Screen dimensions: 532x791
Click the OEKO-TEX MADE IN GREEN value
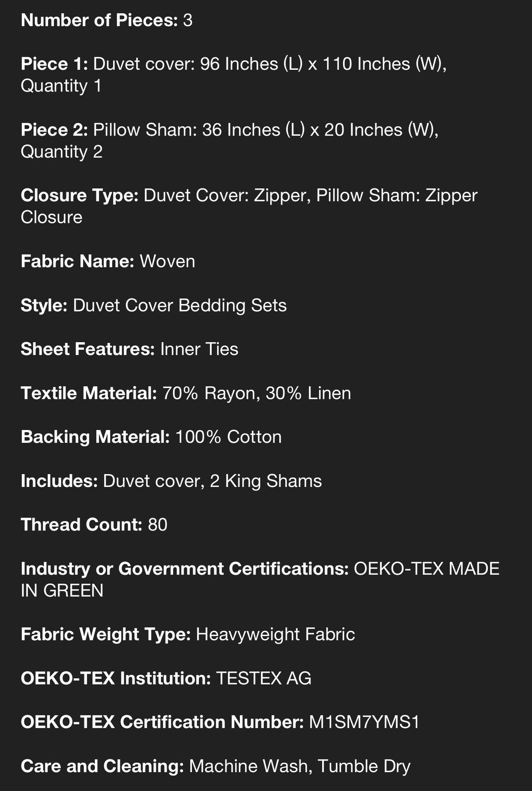point(260,580)
